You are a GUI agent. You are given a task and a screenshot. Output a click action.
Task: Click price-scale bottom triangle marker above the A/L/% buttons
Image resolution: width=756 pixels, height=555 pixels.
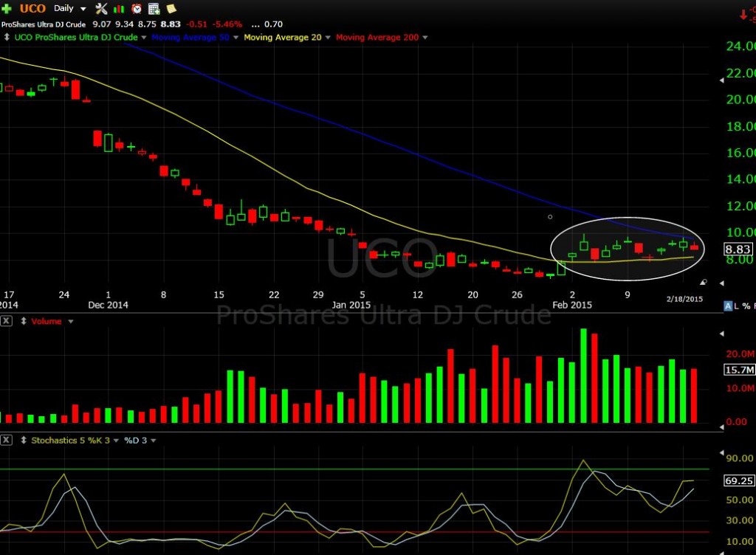(x=722, y=283)
